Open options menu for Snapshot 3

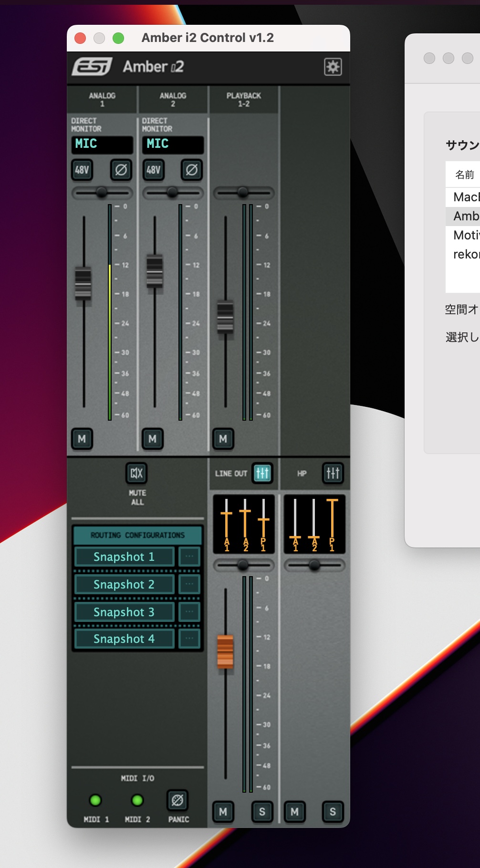tap(189, 612)
